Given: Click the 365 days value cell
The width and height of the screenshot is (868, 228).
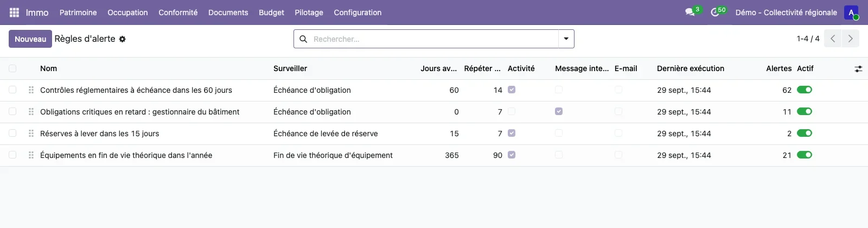Looking at the screenshot, I should [x=452, y=155].
